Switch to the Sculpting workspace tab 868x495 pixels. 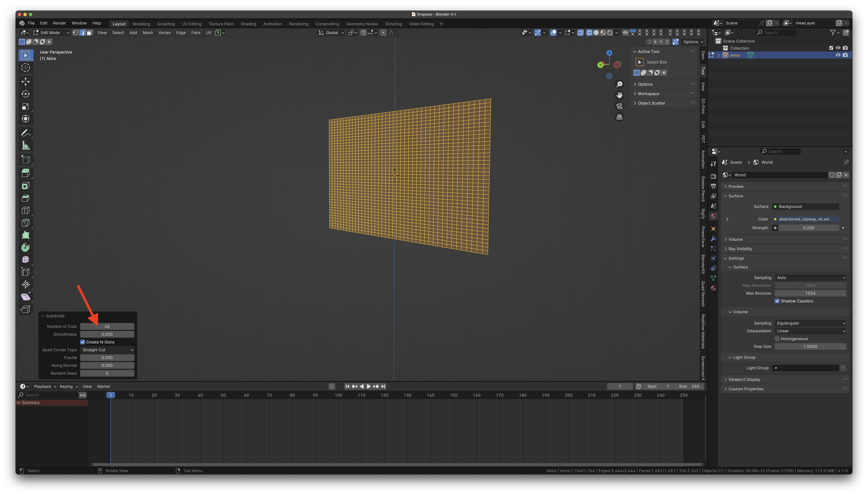(x=166, y=24)
